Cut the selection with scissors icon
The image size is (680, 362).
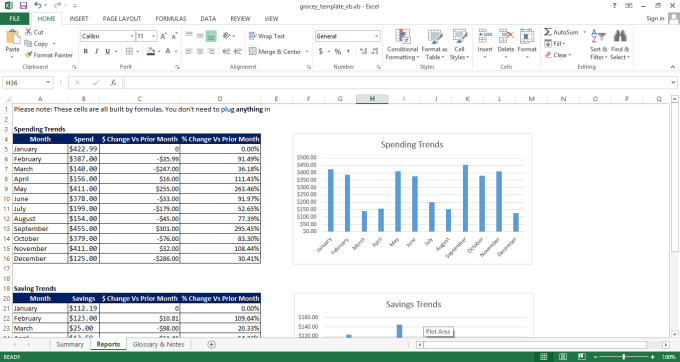tap(29, 32)
